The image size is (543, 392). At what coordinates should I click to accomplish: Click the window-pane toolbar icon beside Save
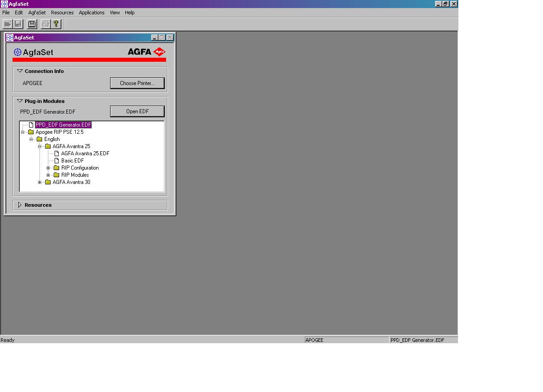coord(32,24)
